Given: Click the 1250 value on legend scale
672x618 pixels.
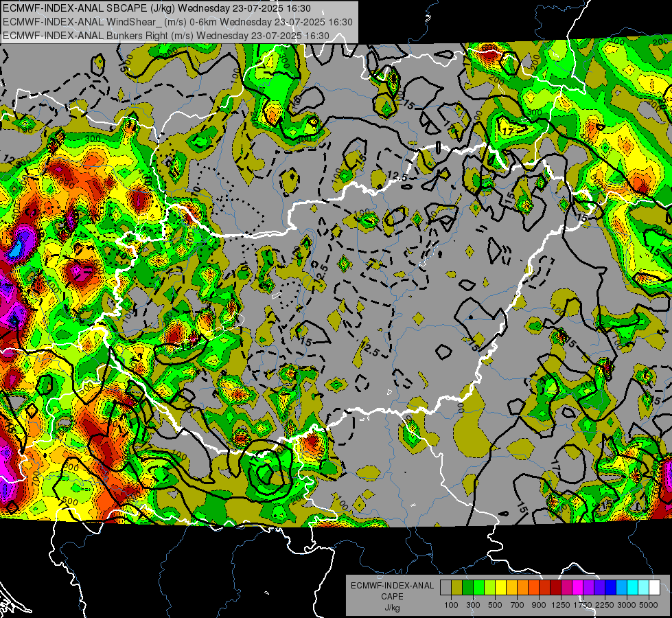Looking at the screenshot, I should (x=561, y=605).
